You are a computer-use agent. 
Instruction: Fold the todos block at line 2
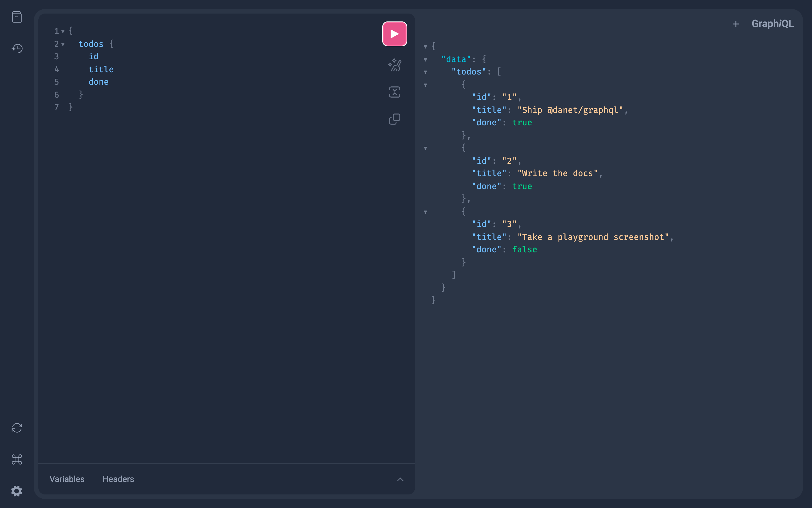63,44
